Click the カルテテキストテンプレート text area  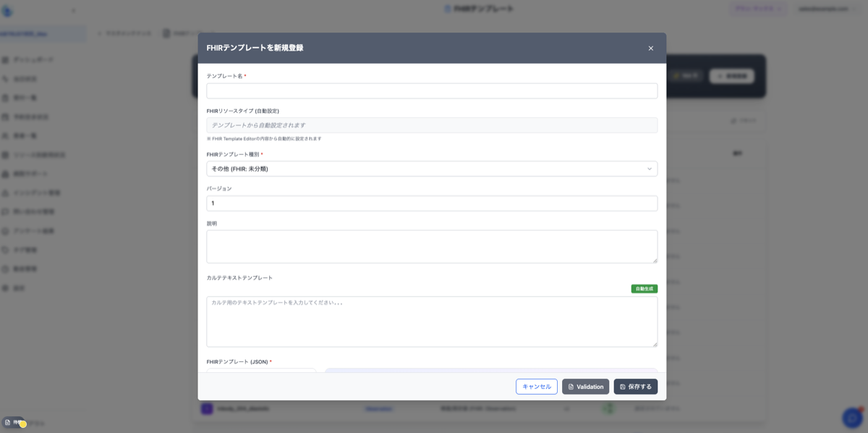[x=432, y=321]
